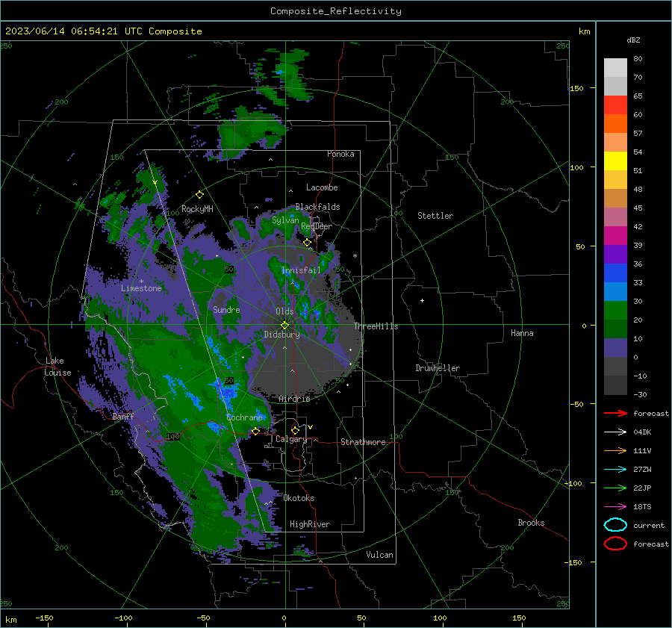Screen dimensions: 672x628
Task: Click the Strathmore label
Action: [x=363, y=442]
